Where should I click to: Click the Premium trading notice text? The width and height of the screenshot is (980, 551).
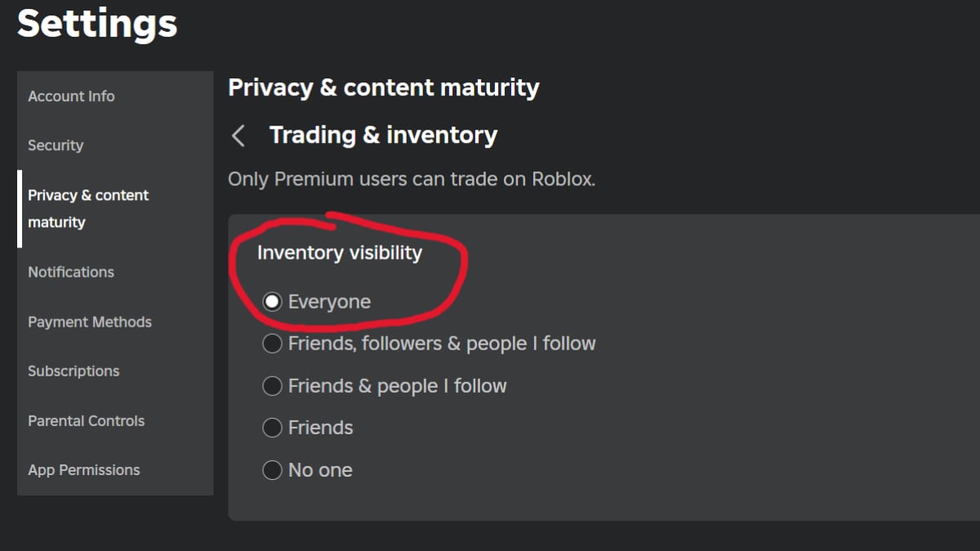412,179
